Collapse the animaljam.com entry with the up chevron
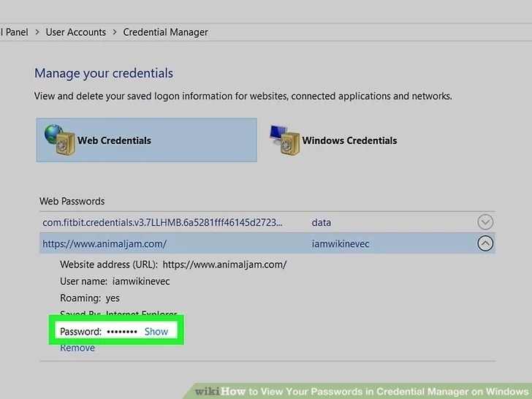Viewport: 532px width, 399px height. pos(484,243)
